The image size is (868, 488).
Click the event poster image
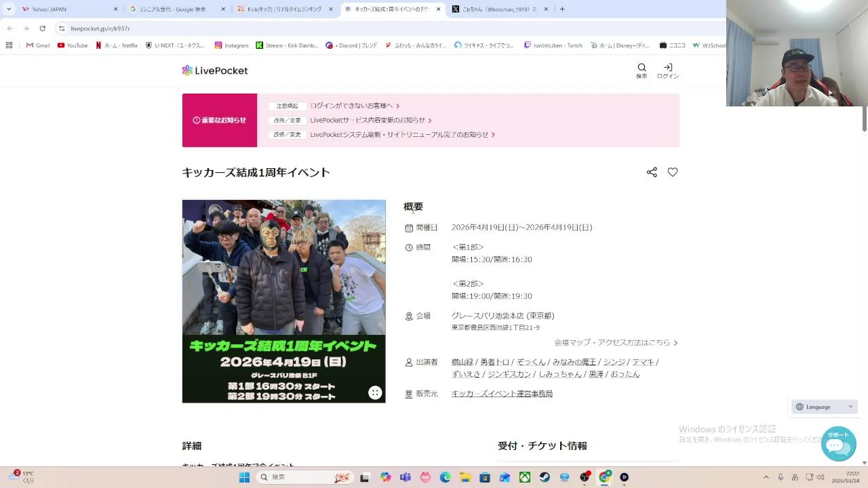point(283,301)
